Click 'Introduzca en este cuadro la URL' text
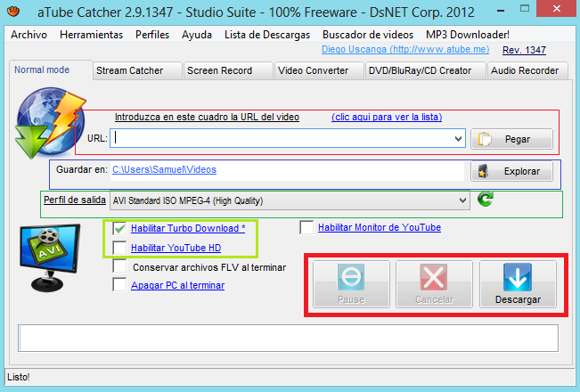Viewport: 580px width, 392px height. click(x=207, y=117)
